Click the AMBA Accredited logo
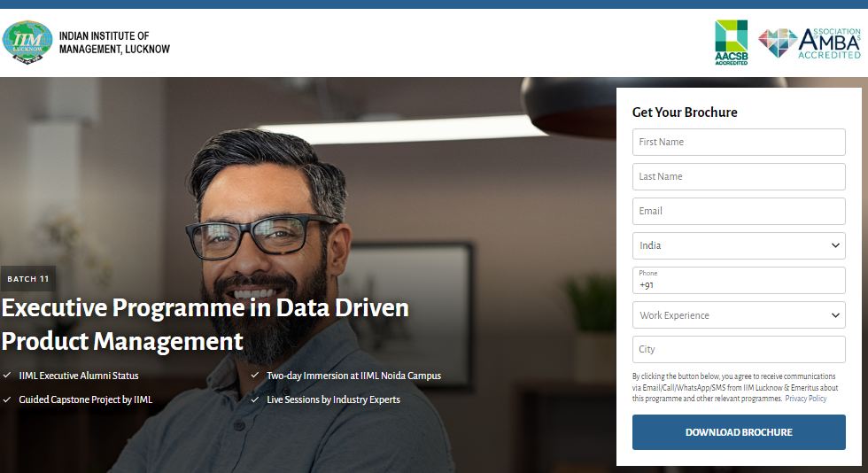Screen dimensions: 868x473 tap(810, 43)
